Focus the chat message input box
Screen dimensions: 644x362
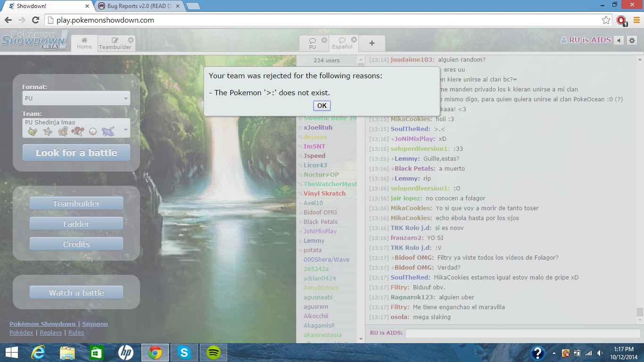point(522,333)
